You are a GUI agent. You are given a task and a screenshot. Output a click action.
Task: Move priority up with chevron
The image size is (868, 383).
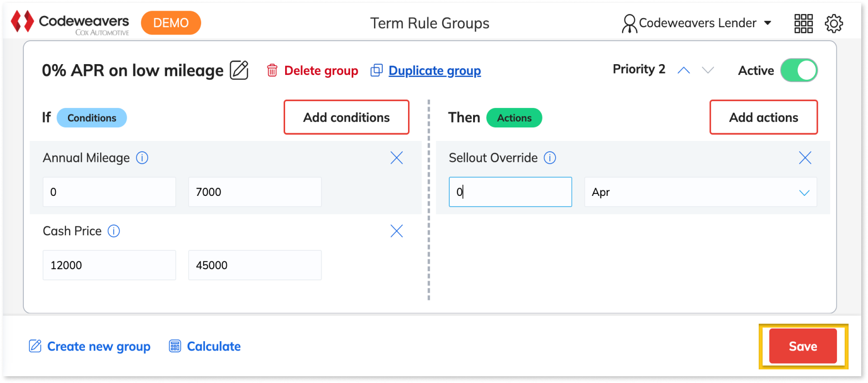point(684,70)
